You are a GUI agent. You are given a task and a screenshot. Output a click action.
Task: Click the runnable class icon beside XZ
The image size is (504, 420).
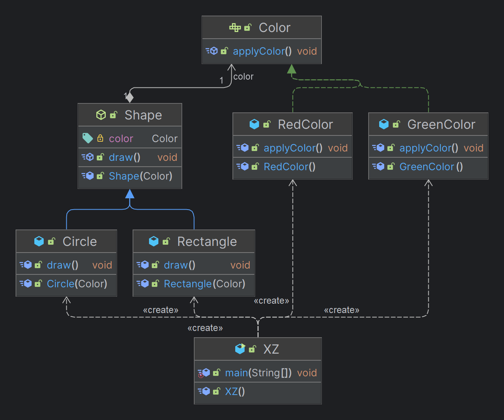coord(240,349)
